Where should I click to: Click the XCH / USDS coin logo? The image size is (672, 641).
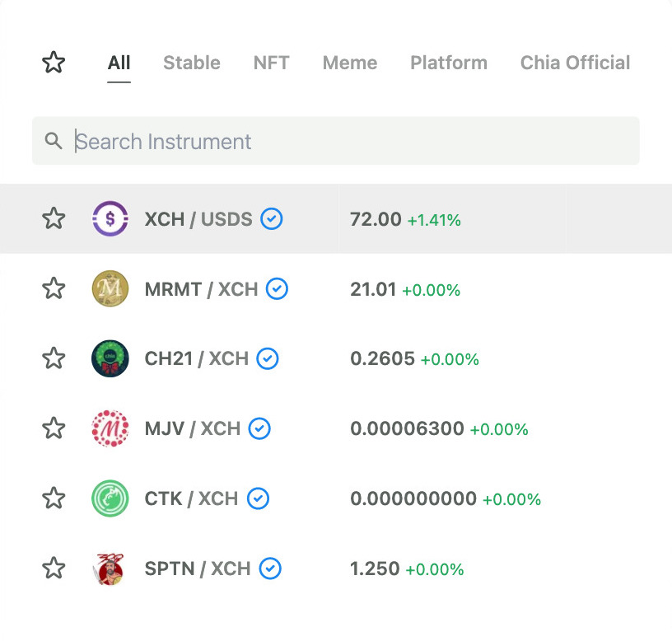click(x=110, y=218)
